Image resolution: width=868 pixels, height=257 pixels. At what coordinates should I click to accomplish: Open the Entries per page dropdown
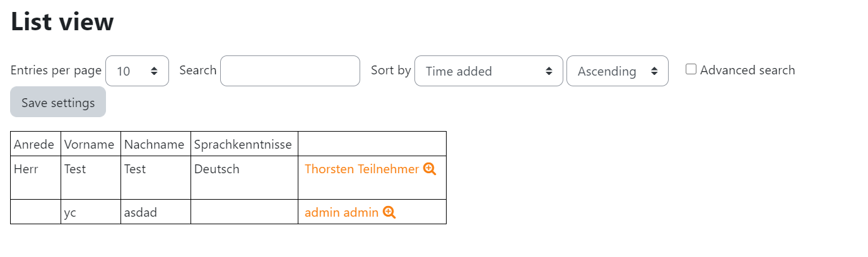137,71
